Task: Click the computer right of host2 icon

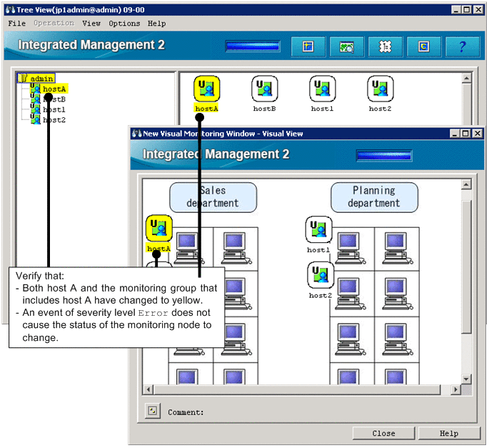Action: pyautogui.click(x=351, y=294)
